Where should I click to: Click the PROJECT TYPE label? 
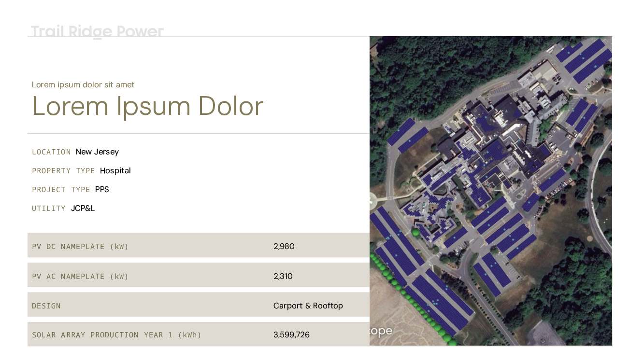[x=61, y=190]
